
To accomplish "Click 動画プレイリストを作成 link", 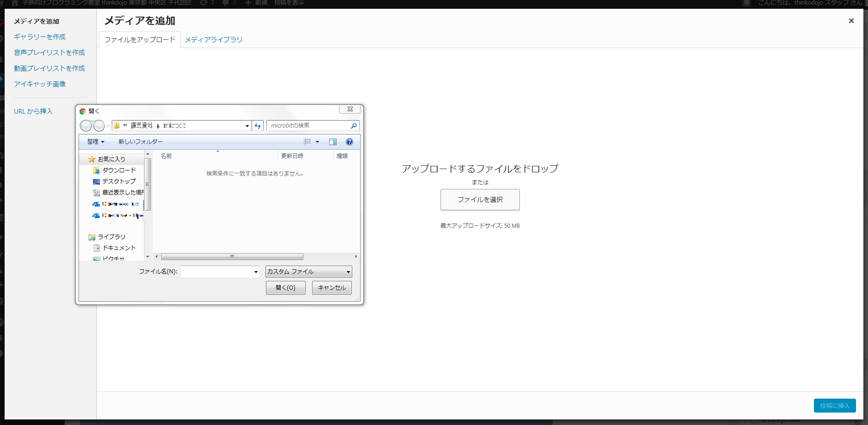I will [49, 68].
